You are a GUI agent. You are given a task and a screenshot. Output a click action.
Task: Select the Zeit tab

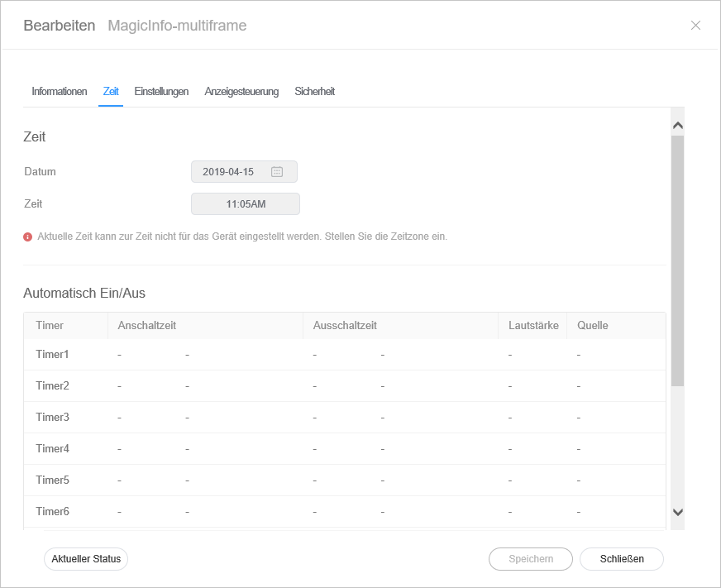point(111,92)
